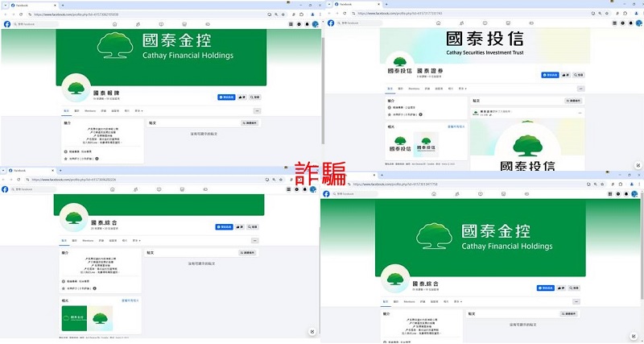Click search button on lower-left 國泰.綜合 page
This screenshot has width=644, height=344.
(253, 227)
